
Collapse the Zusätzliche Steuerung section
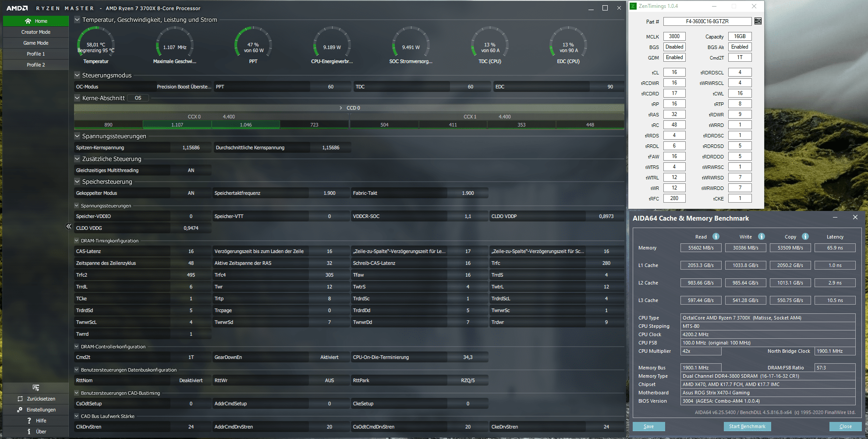tap(77, 159)
